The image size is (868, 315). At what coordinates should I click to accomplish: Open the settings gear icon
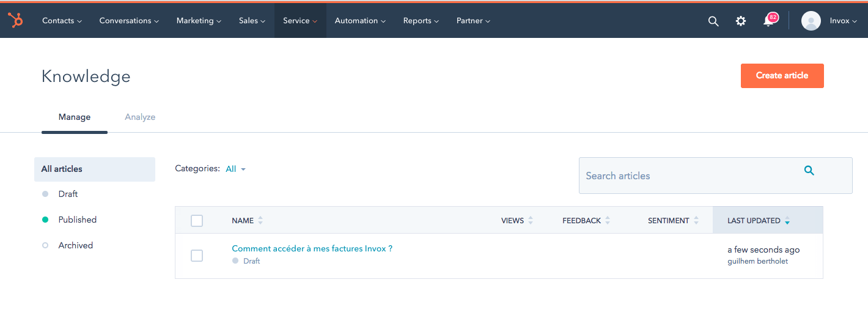741,21
